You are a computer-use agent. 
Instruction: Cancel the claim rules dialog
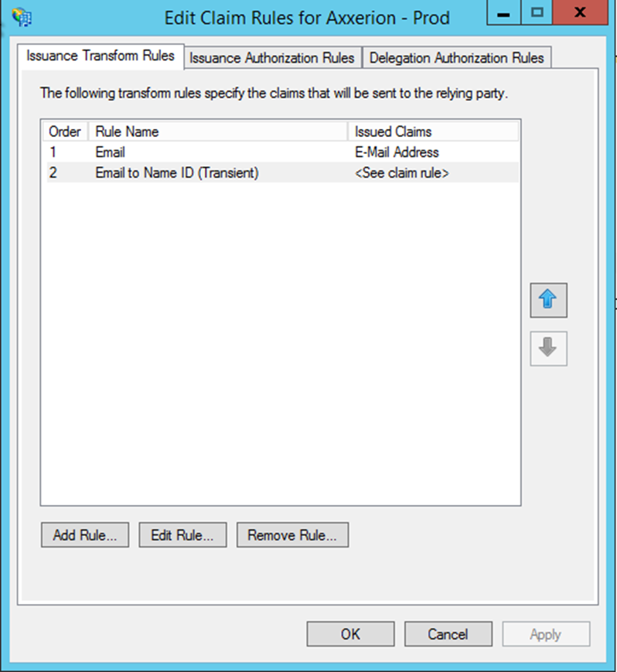448,634
